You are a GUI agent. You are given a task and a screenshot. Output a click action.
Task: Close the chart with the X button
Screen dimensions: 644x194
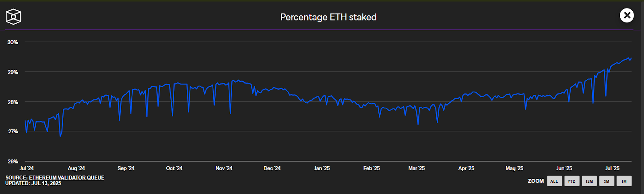point(627,16)
